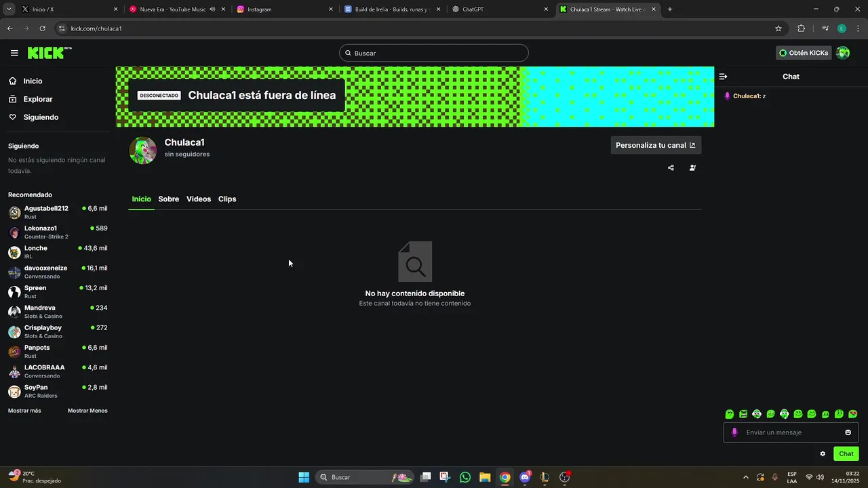Open recommended channel Spreen
The width and height of the screenshot is (868, 488).
coord(58,292)
